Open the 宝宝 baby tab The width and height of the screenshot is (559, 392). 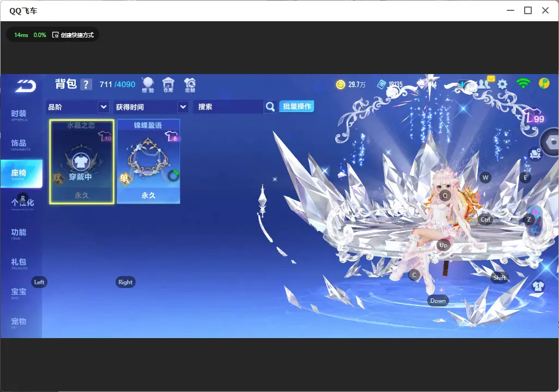19,292
